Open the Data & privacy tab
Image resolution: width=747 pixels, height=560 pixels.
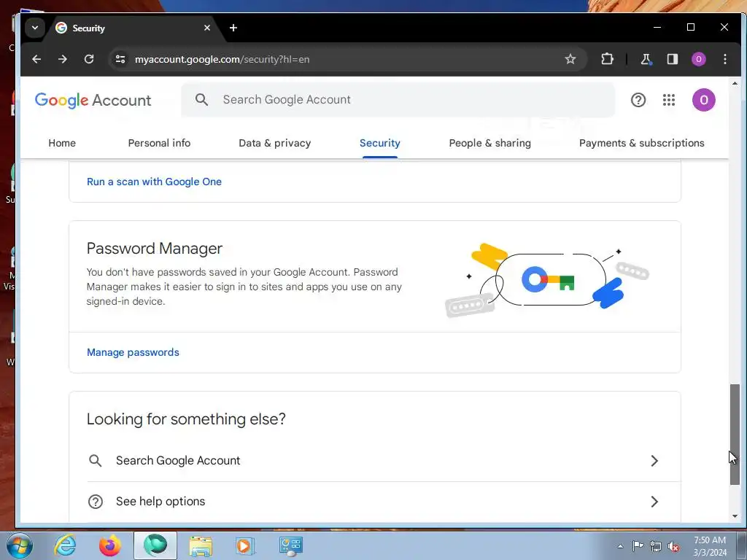click(274, 143)
